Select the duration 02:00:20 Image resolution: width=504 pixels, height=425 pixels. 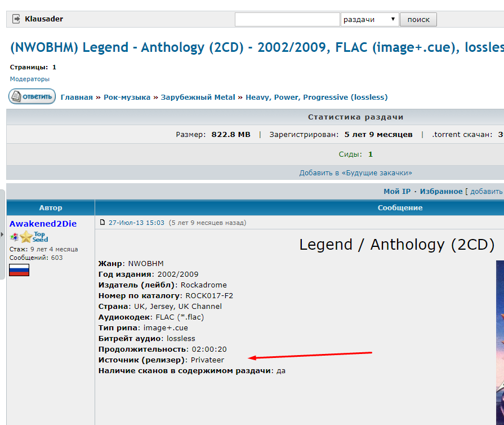tap(209, 349)
